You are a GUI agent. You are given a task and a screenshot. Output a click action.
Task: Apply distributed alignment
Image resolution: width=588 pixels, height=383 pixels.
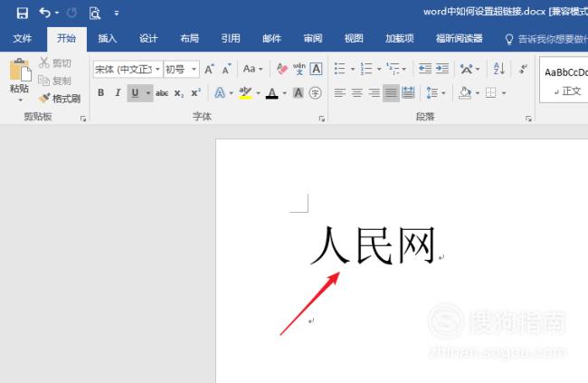pos(408,92)
